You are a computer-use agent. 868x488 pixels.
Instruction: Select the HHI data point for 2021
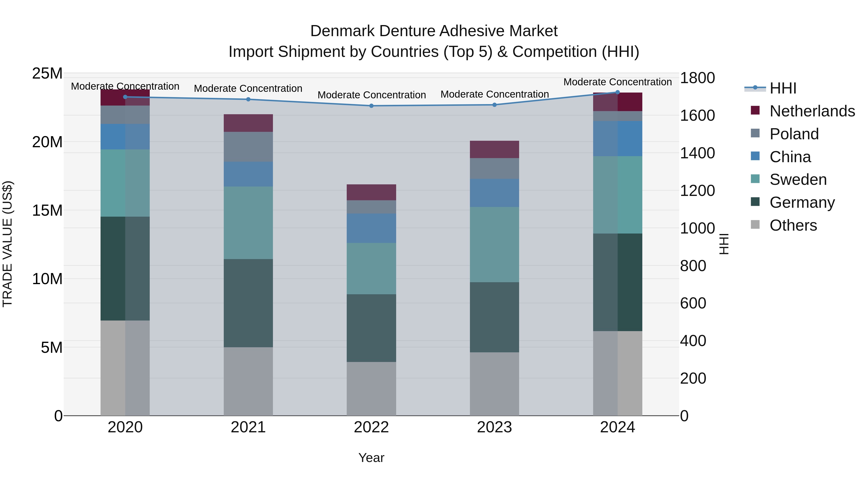tap(248, 99)
